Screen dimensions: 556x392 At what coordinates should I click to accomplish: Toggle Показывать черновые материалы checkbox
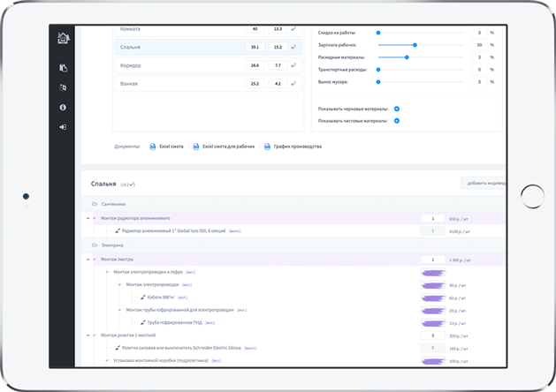click(x=397, y=109)
